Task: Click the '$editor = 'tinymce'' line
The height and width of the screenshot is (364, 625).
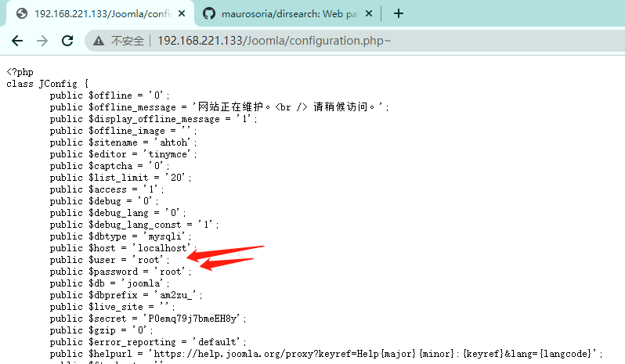Action: (x=123, y=154)
